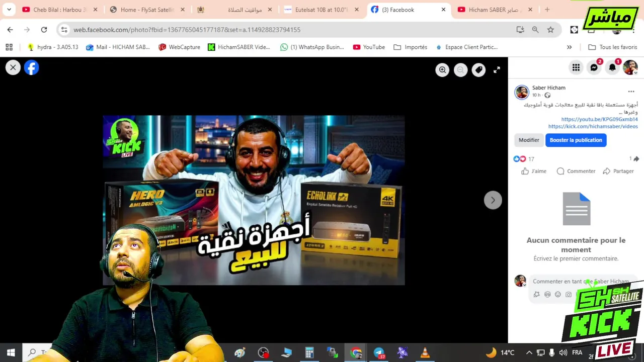Open the kick.com hichamsaber videos link
The width and height of the screenshot is (644, 362).
pyautogui.click(x=593, y=126)
